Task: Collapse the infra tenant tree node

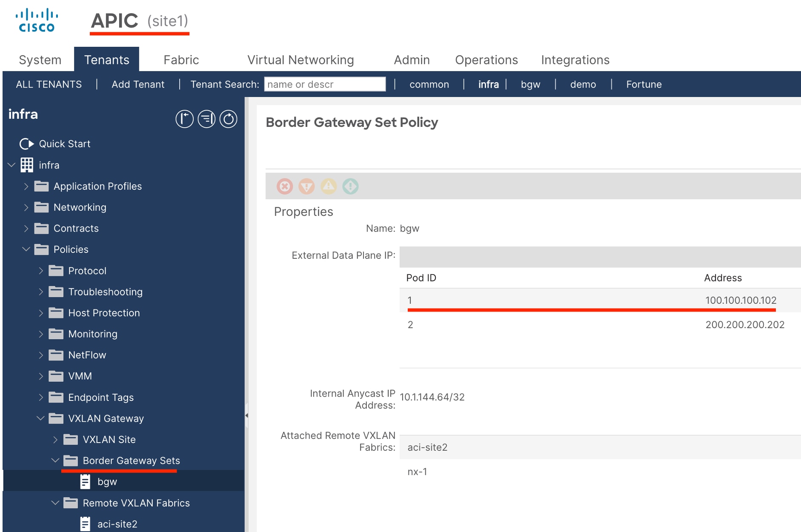Action: pyautogui.click(x=11, y=165)
